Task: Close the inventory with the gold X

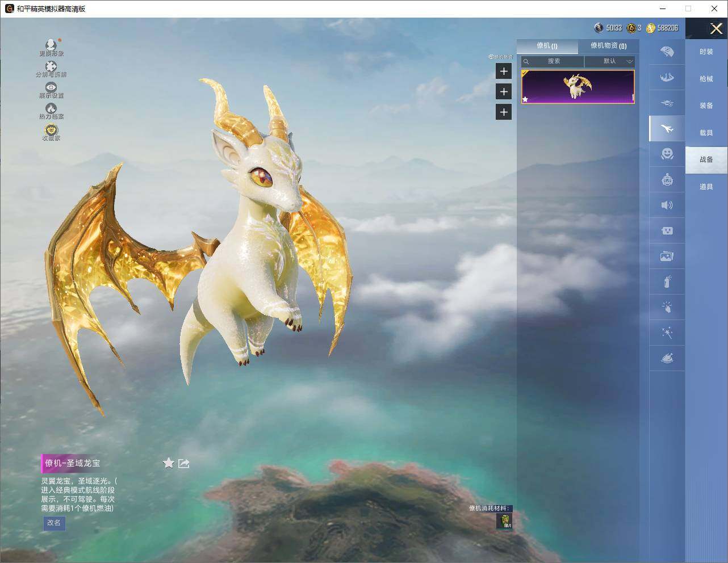Action: (716, 28)
